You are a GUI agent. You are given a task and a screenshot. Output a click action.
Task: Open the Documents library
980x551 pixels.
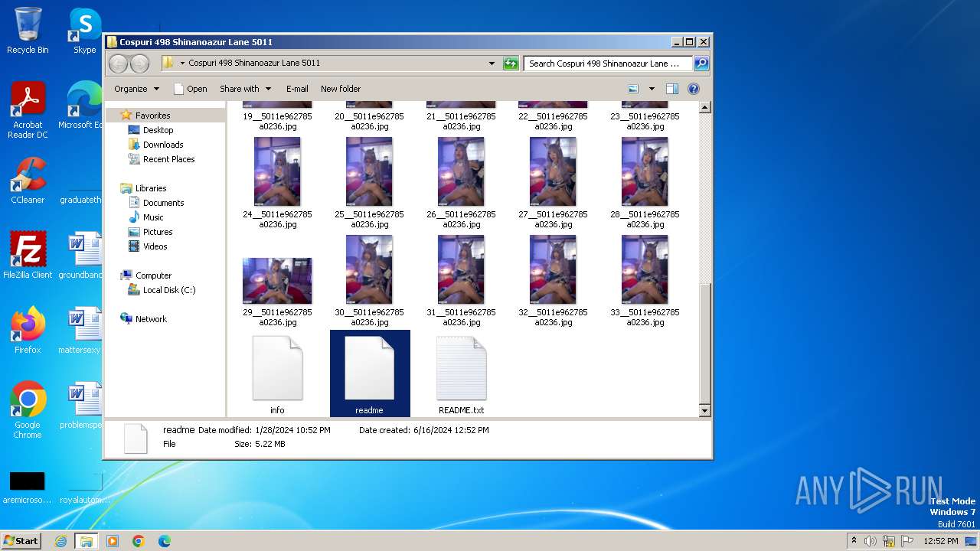point(163,203)
